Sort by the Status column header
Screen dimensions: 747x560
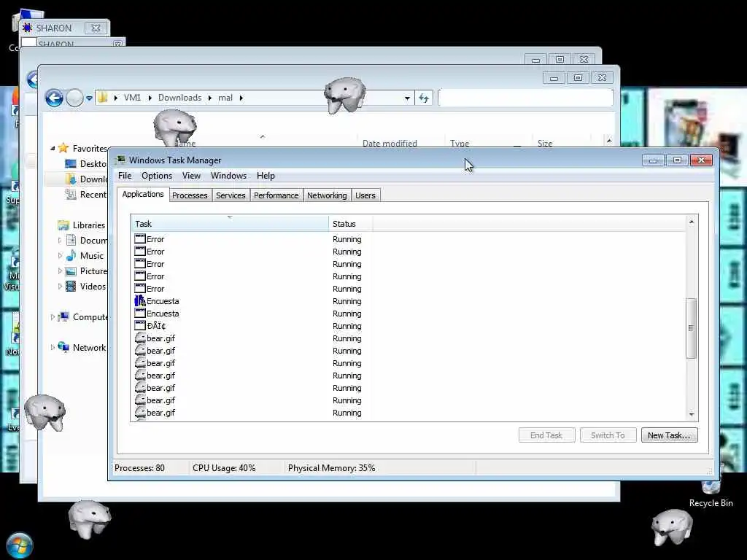[x=351, y=224]
